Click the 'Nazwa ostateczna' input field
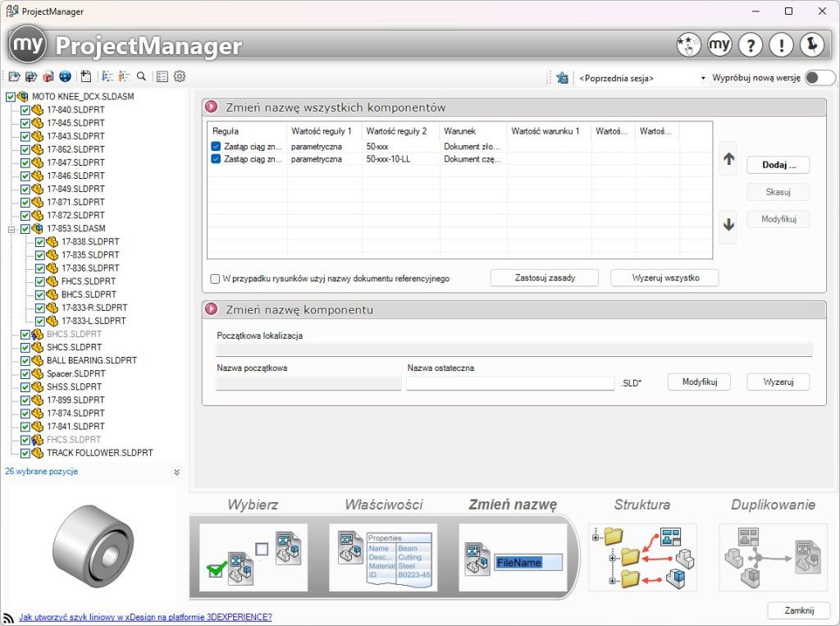Image resolution: width=840 pixels, height=626 pixels. [510, 382]
